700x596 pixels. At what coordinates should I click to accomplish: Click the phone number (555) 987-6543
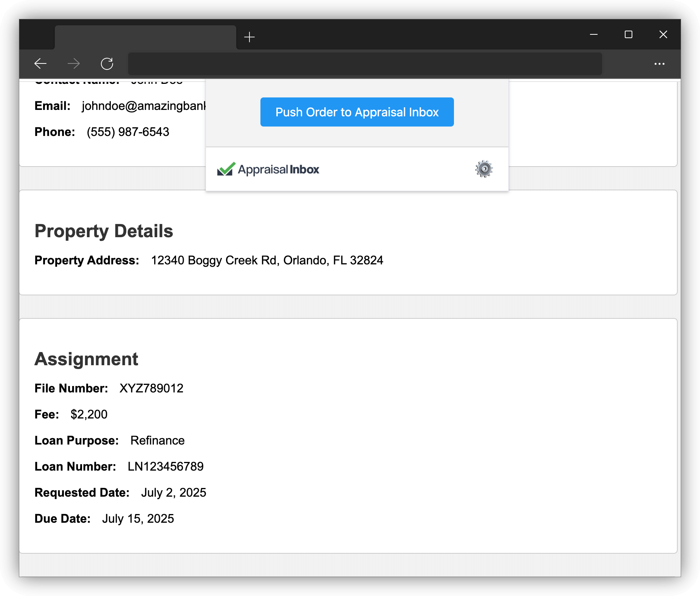tap(128, 132)
